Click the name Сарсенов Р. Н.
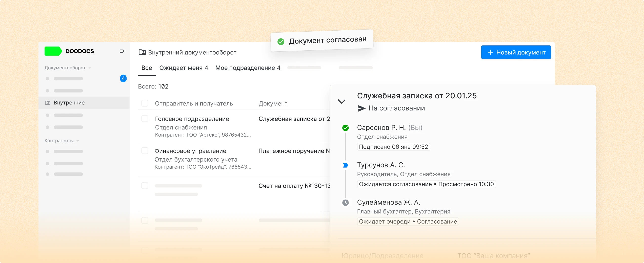This screenshot has width=644, height=263. click(381, 128)
